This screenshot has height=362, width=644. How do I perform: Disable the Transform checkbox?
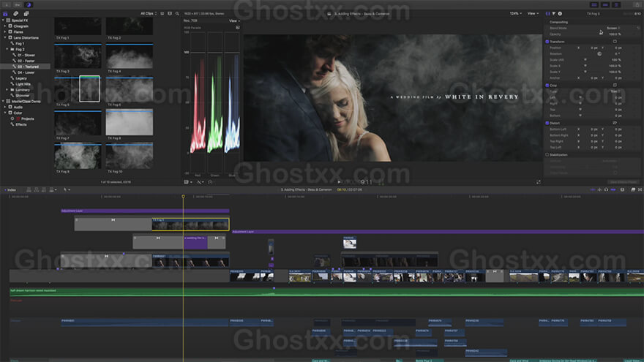[547, 42]
